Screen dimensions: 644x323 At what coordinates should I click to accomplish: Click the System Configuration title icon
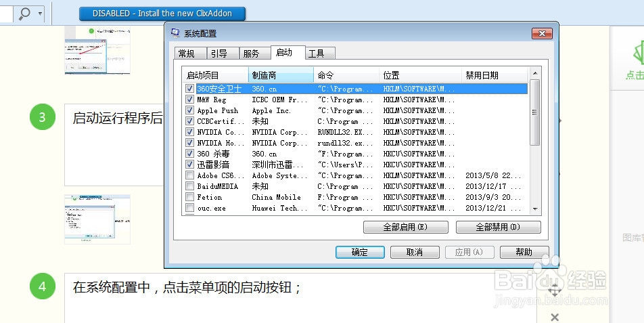coord(175,33)
